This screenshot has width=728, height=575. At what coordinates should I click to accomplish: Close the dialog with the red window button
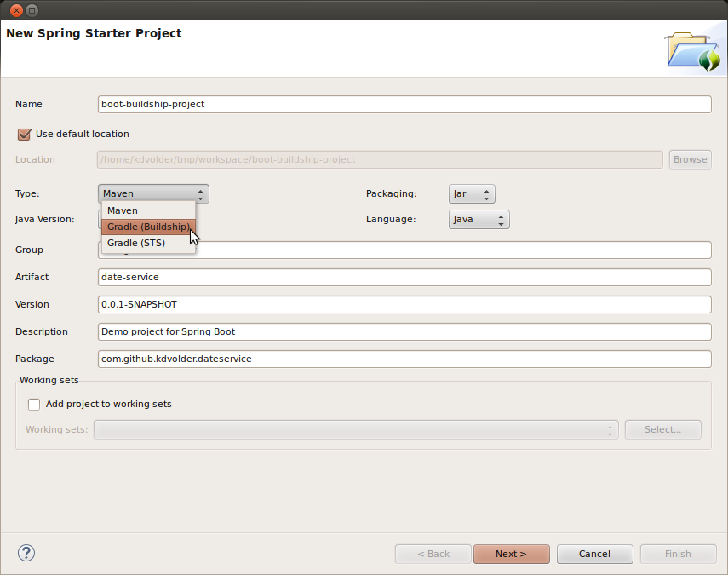click(x=16, y=10)
